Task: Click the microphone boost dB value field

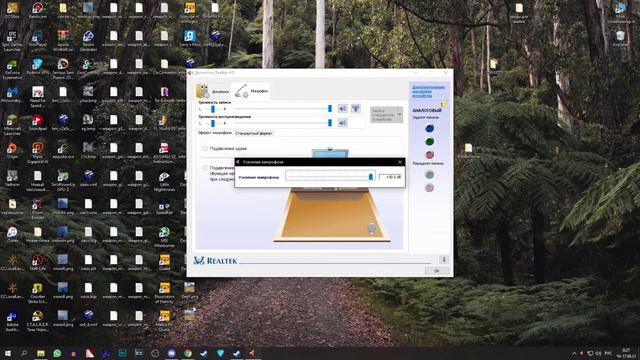Action: [x=390, y=177]
